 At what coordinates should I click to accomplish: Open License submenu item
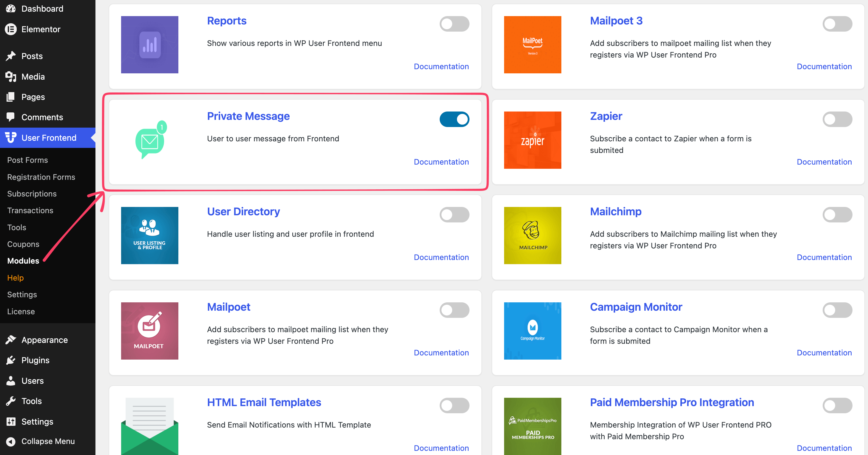tap(21, 312)
